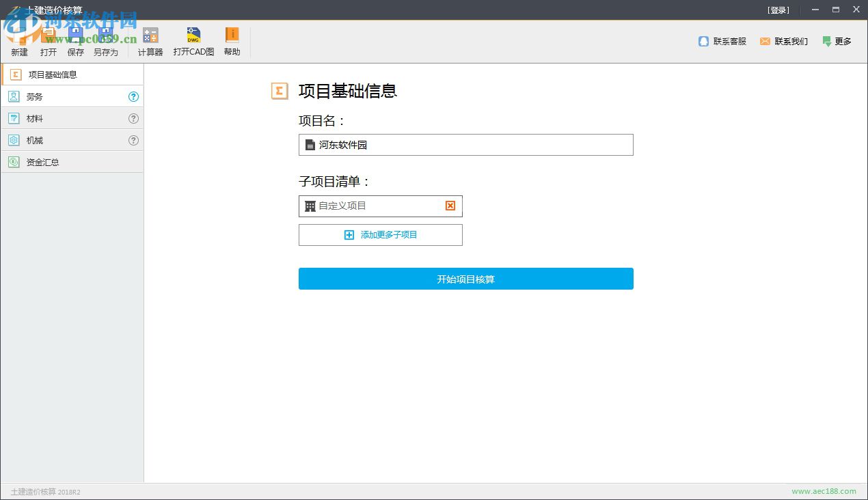Open an existing file using 打开 icon
The width and height of the screenshot is (868, 500).
47,41
